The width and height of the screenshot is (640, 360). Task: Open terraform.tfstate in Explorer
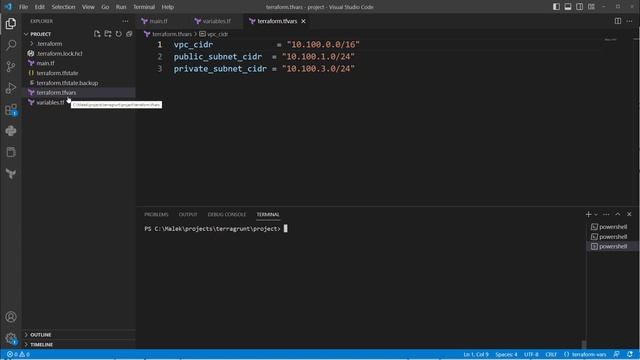(x=57, y=73)
